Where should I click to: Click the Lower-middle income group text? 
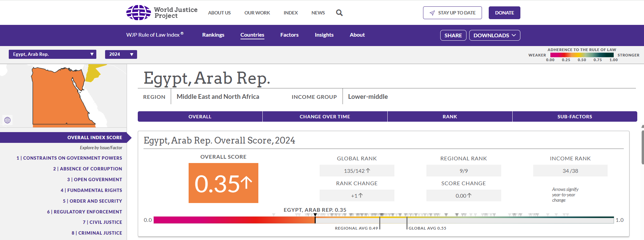click(368, 96)
